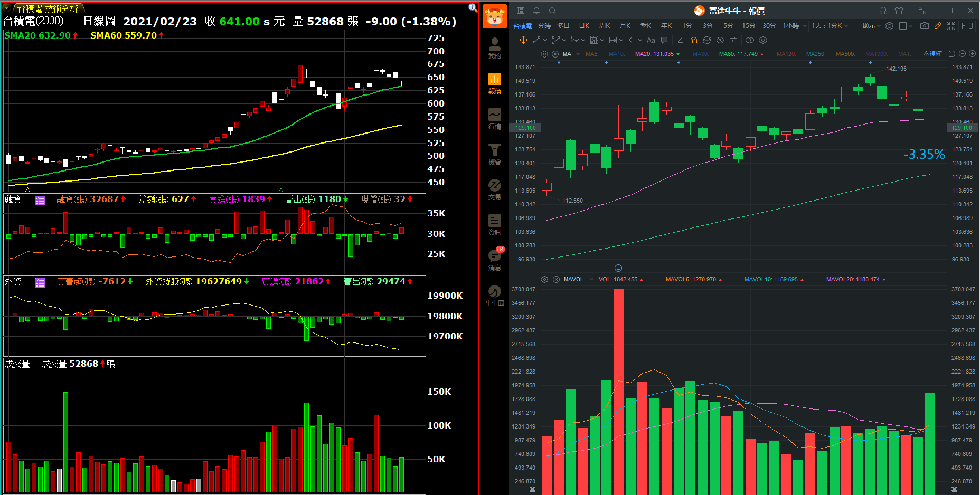Viewport: 980px width, 495px height.
Task: Select the 周K weekly chart tab
Action: [605, 25]
